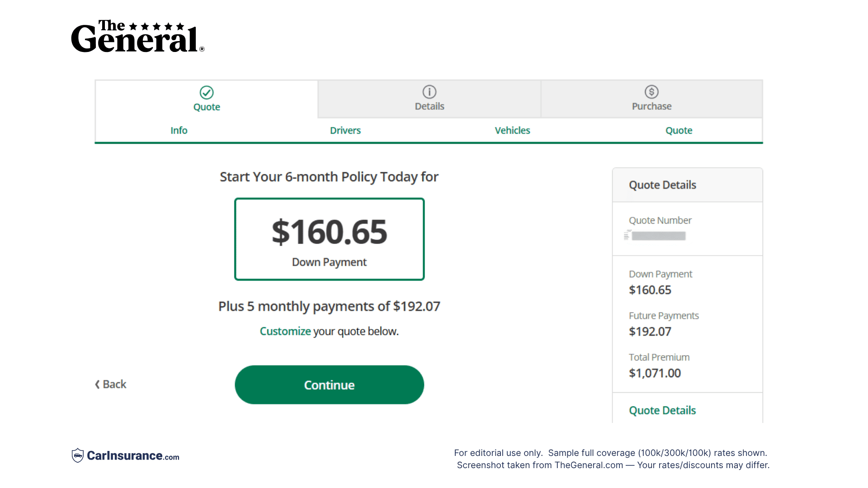The width and height of the screenshot is (868, 488).
Task: Click the checkmark icon on the Quote step
Action: click(206, 92)
